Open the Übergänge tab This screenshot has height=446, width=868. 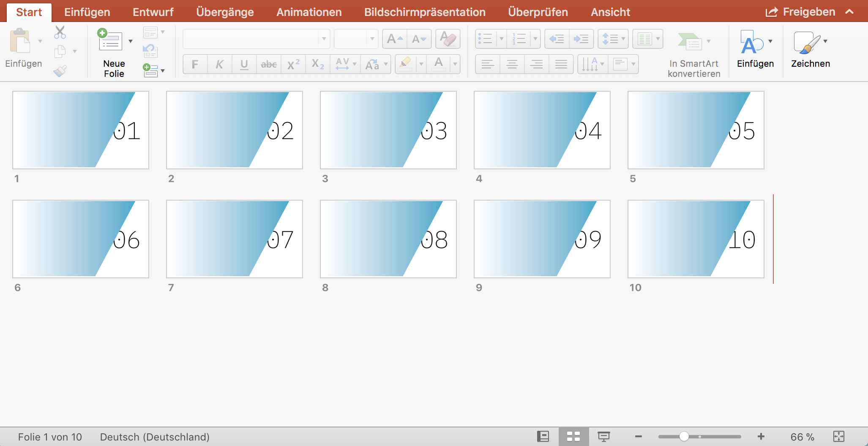(225, 12)
